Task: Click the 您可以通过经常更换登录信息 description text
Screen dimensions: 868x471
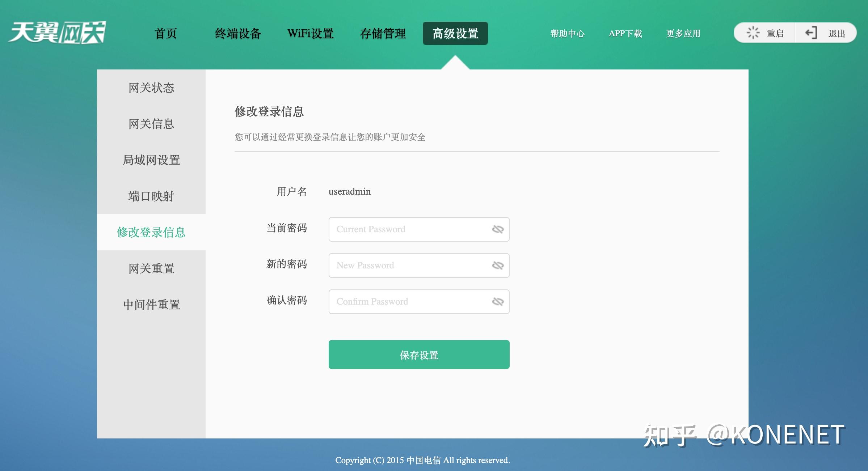Action: click(330, 137)
